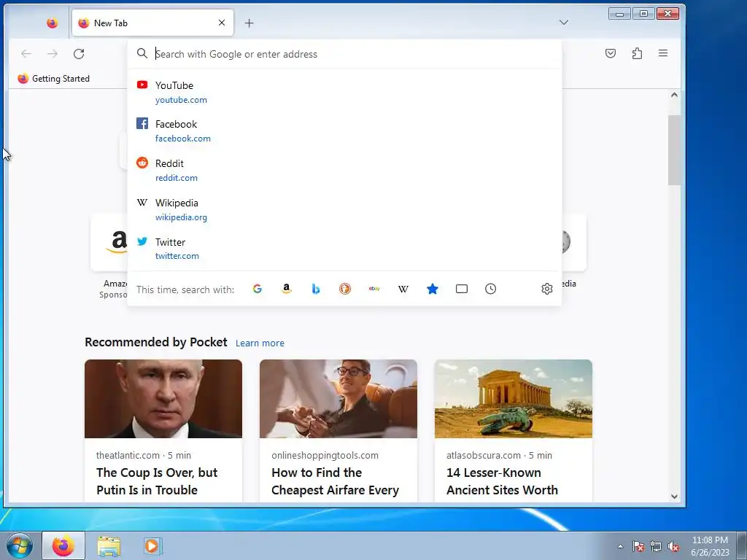Open Amazon sponsored shortcut tile
Viewport: 747px width, 560px height.
coord(109,242)
